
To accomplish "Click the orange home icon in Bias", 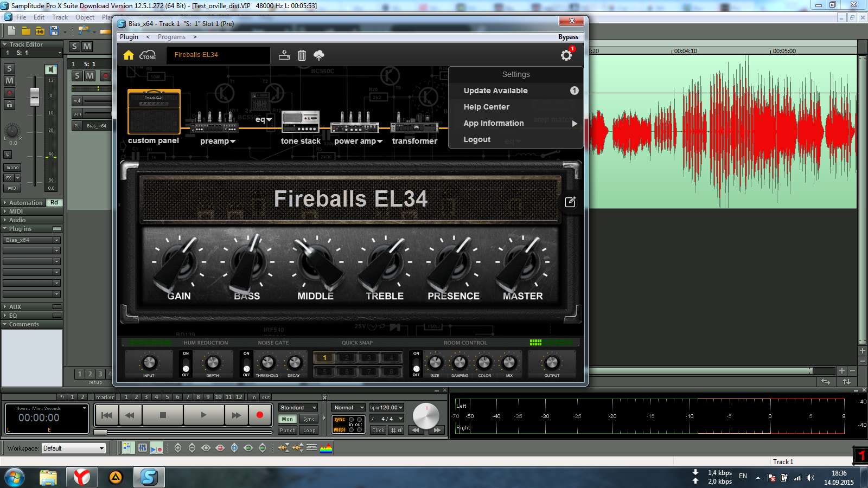I will pos(129,55).
